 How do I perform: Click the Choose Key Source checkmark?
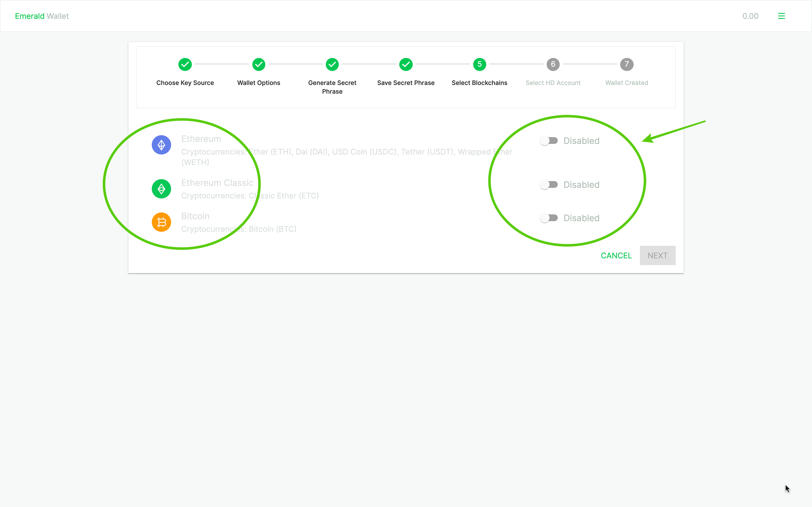click(185, 64)
